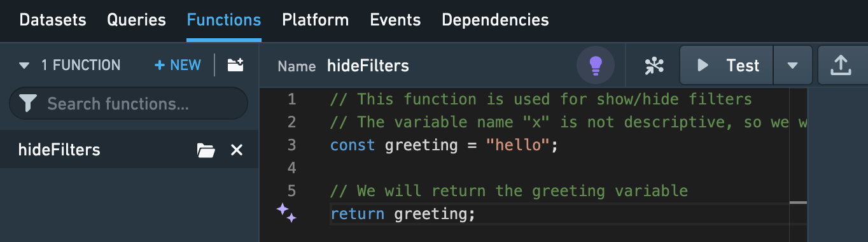This screenshot has height=242, width=868.
Task: Open the dependency graph icon beside Test
Action: click(654, 65)
